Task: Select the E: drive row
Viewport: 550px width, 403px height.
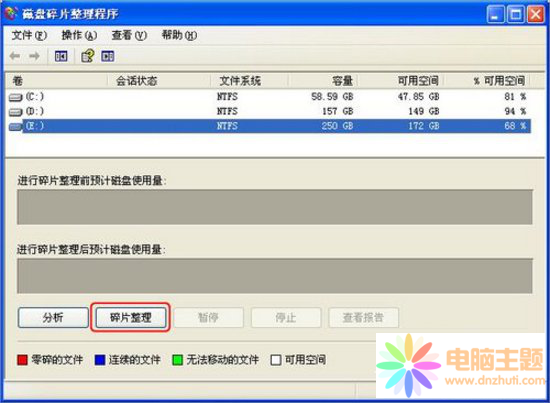Action: (269, 126)
